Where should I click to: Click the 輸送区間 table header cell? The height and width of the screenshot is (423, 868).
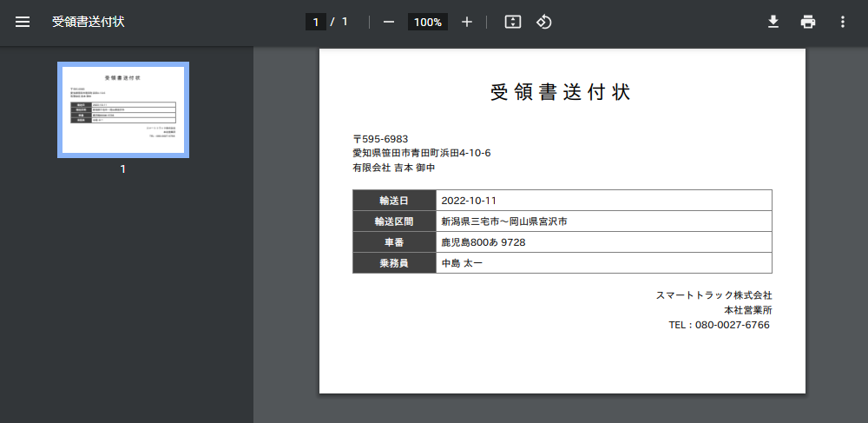[394, 221]
